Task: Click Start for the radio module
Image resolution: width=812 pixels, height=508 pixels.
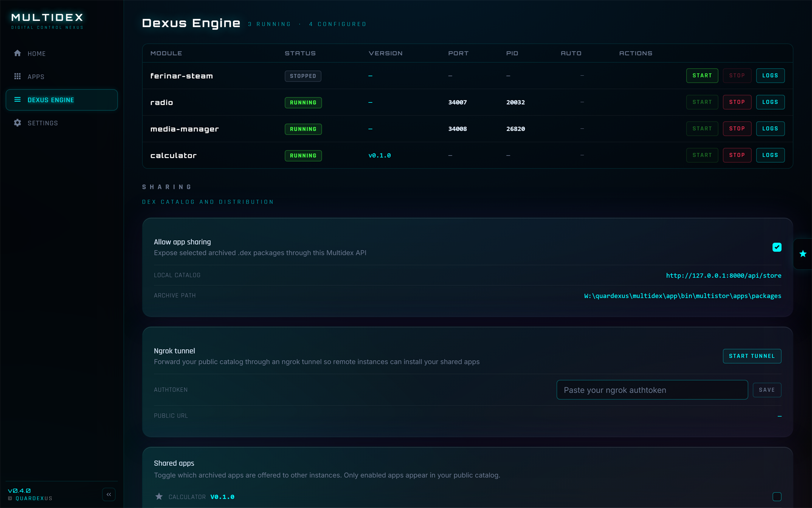Action: 702,102
